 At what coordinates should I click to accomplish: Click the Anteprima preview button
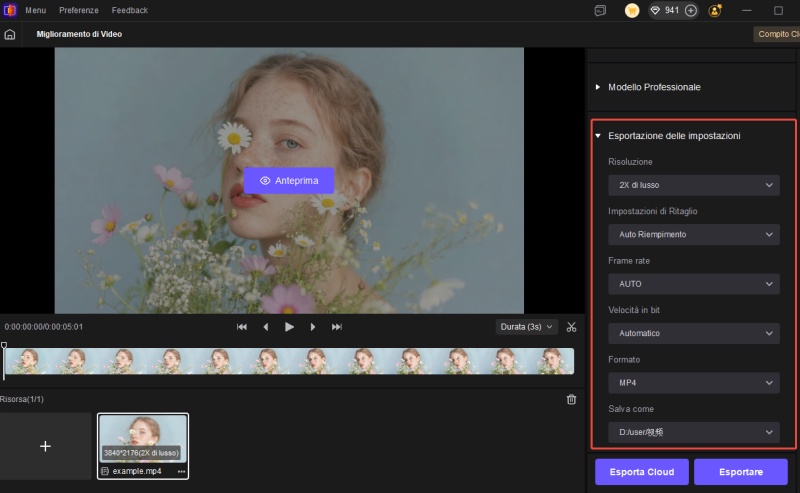(288, 181)
